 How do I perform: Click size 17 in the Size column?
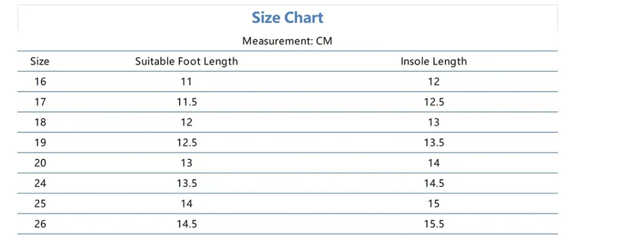[40, 102]
